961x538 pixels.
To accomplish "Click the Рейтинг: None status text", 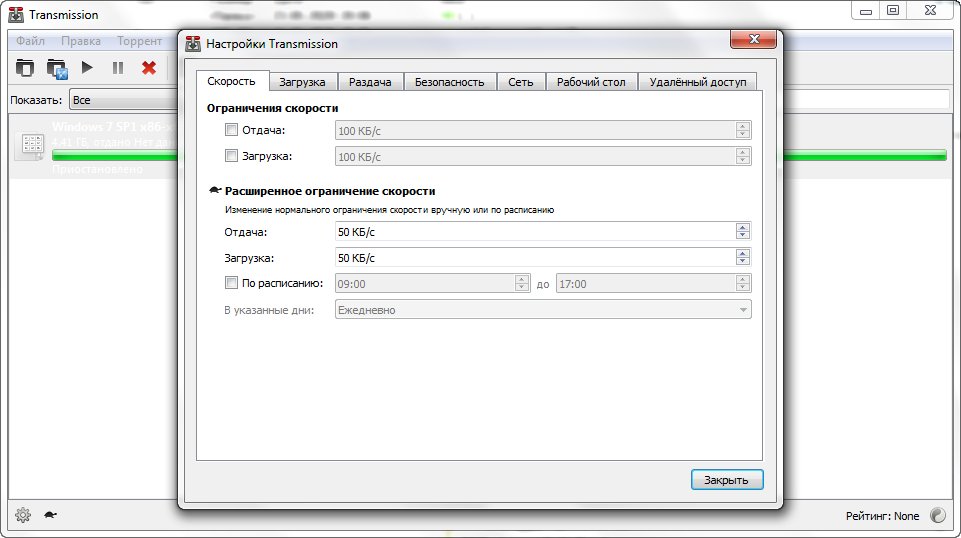I will [882, 516].
